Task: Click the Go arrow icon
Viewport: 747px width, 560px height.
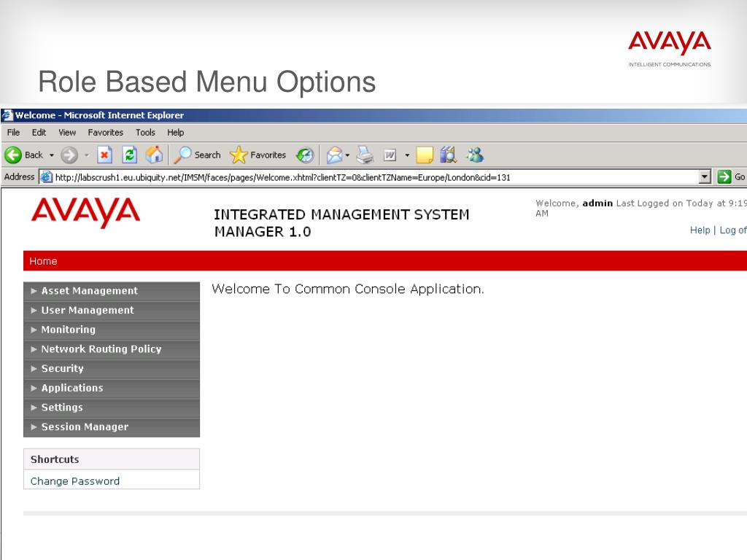Action: click(724, 177)
